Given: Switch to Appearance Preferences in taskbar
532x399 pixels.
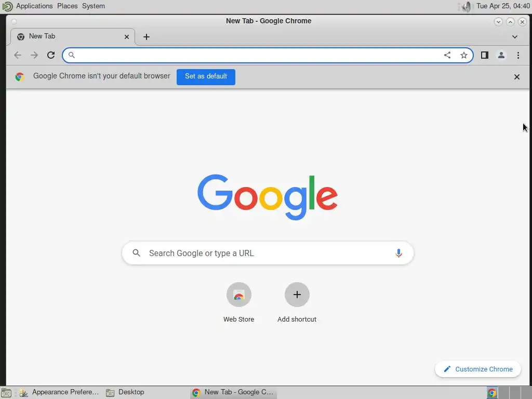Looking at the screenshot, I should tap(60, 392).
